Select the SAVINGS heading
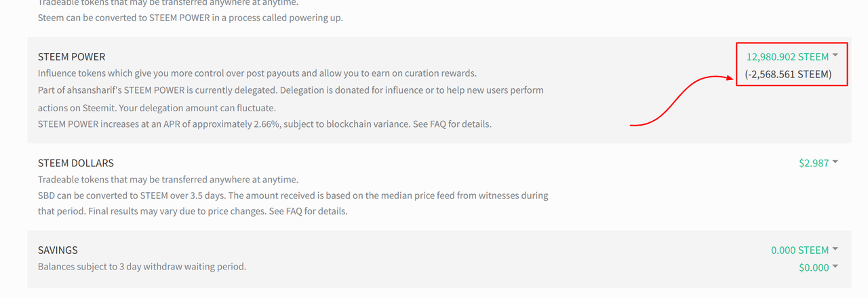 click(58, 250)
